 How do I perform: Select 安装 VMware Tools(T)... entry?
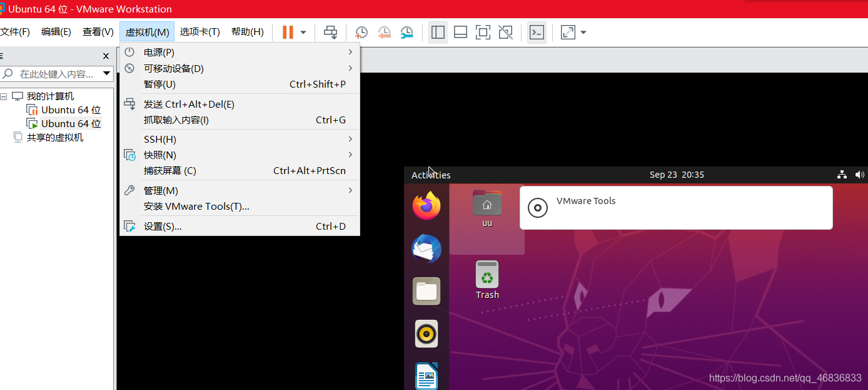[240, 206]
